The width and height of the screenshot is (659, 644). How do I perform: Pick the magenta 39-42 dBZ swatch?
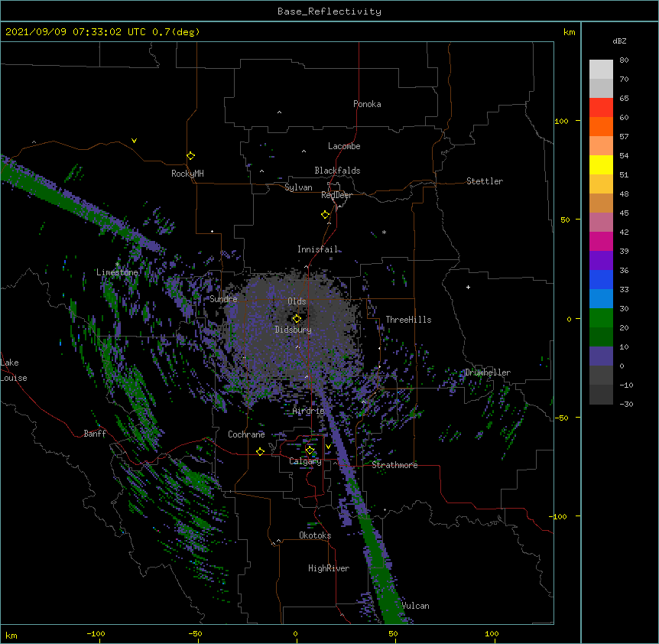point(601,241)
